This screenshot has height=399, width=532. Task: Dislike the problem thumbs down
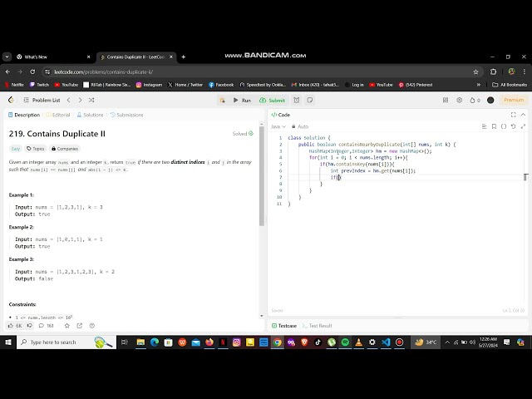[x=30, y=326]
